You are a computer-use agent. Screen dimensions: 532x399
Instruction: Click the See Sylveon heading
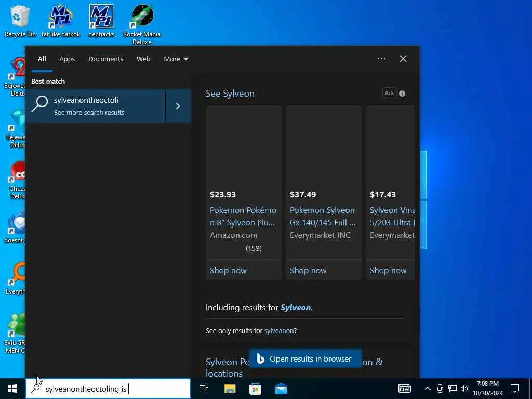point(230,94)
